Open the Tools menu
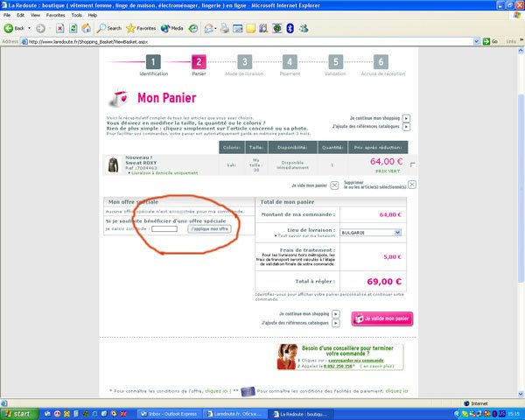525x420 pixels. 77,15
